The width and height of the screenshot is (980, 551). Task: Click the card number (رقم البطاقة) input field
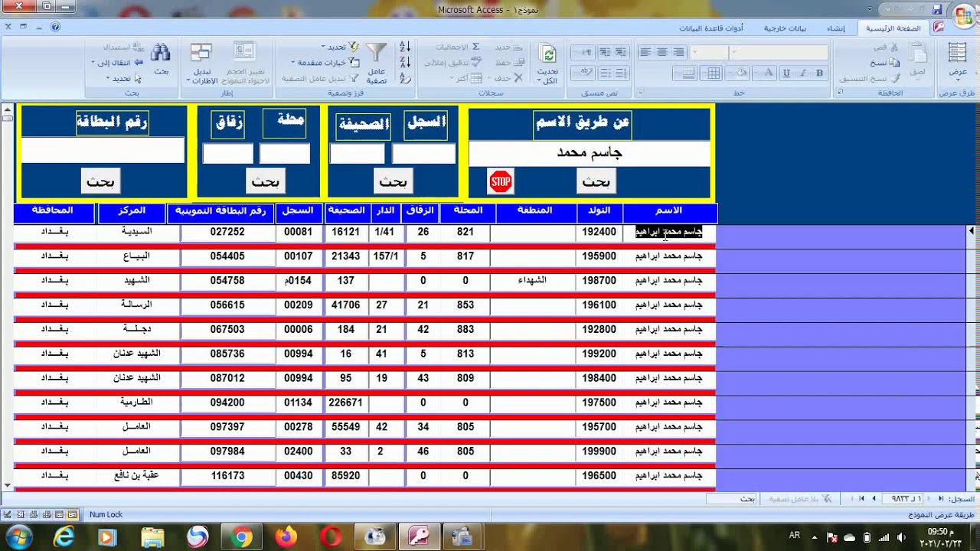pos(103,151)
